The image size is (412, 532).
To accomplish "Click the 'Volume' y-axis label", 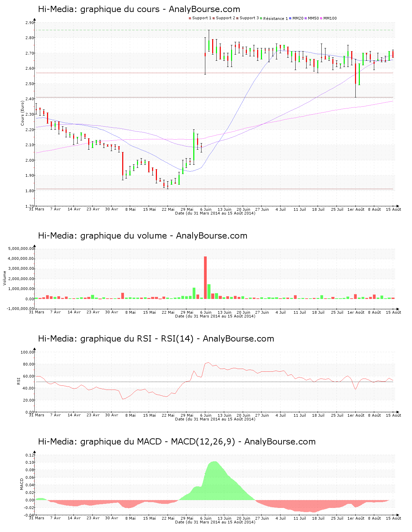I will tap(5, 278).
